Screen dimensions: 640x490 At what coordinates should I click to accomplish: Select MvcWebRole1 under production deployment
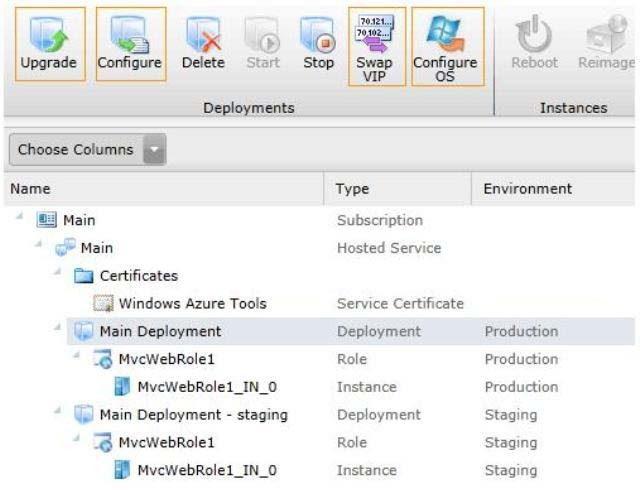pyautogui.click(x=167, y=359)
